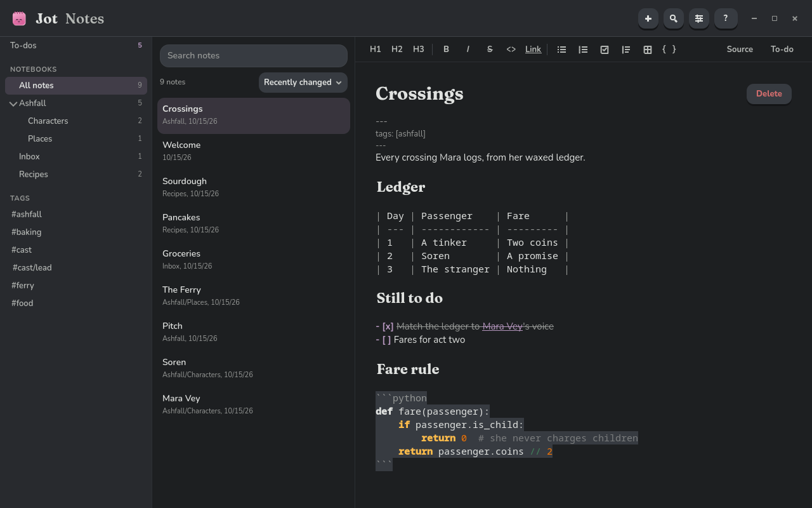This screenshot has height=508, width=812.
Task: Insert a block quote
Action: (626, 50)
